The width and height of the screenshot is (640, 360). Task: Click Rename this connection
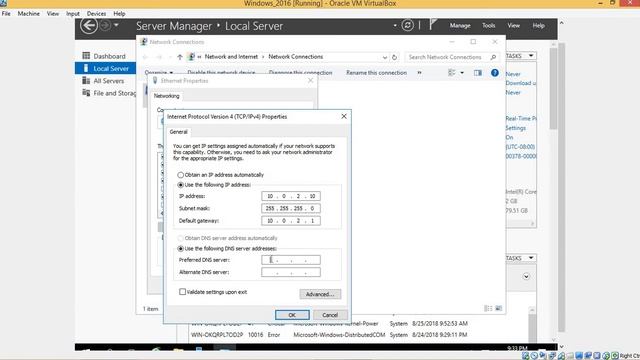[376, 73]
